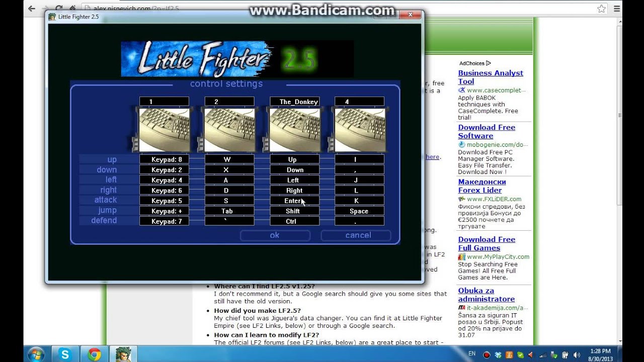Select player 1 keyboard image

(164, 130)
